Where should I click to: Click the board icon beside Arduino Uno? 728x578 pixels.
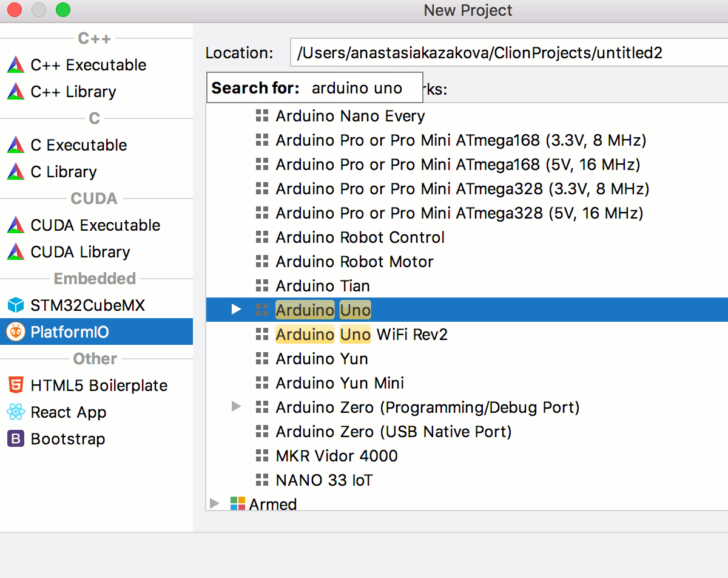click(x=262, y=310)
